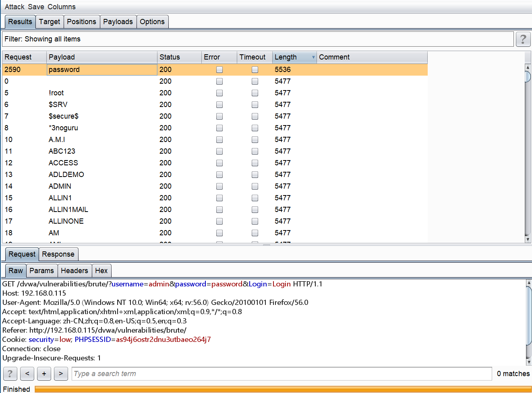Switch to the Target tab
Viewport: 532px width, 393px height.
click(50, 22)
